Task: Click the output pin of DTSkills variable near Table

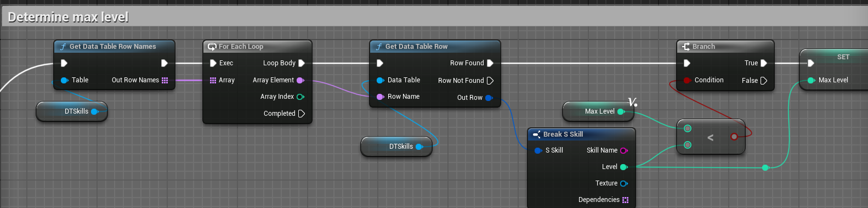Action: 95,111
